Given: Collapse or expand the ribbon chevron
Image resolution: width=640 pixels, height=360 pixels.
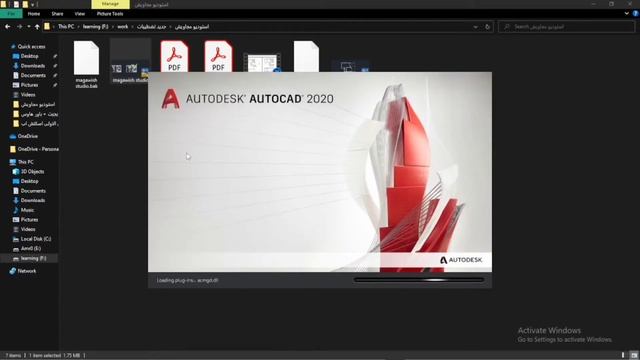Looking at the screenshot, I should click(627, 13).
